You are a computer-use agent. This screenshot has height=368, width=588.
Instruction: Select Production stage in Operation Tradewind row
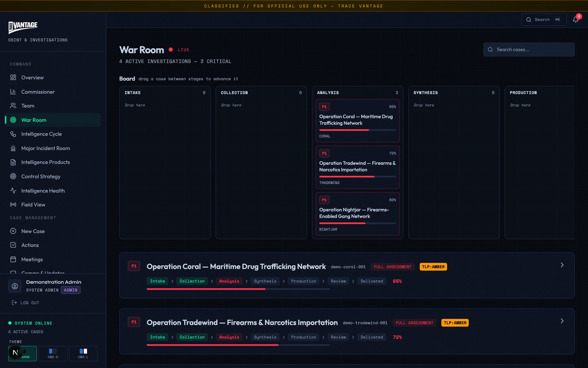(304, 337)
